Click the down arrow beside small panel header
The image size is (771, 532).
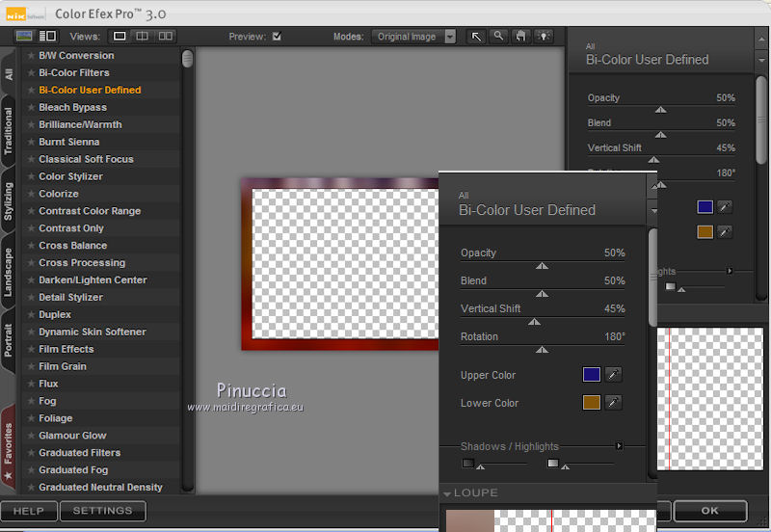pyautogui.click(x=761, y=60)
